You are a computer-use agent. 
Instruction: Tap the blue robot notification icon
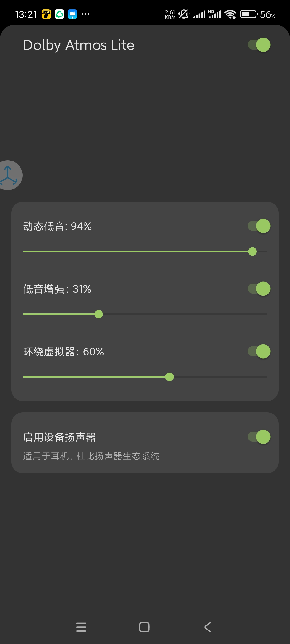point(72,14)
